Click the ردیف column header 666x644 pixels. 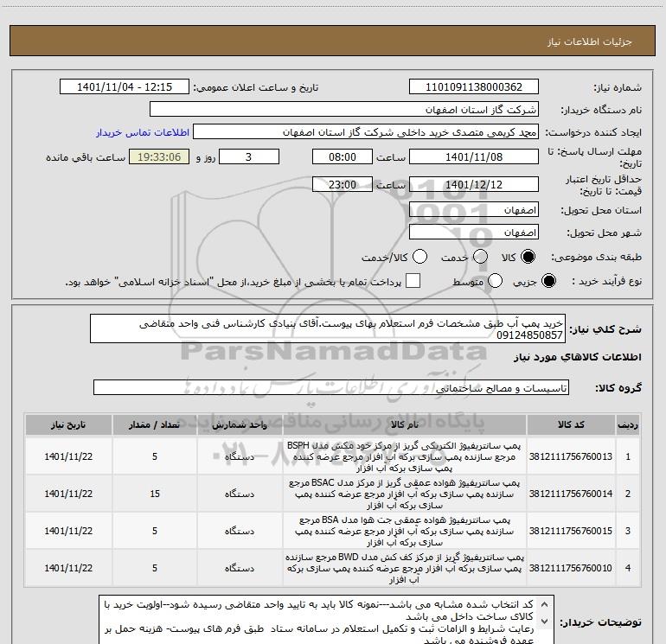point(628,425)
